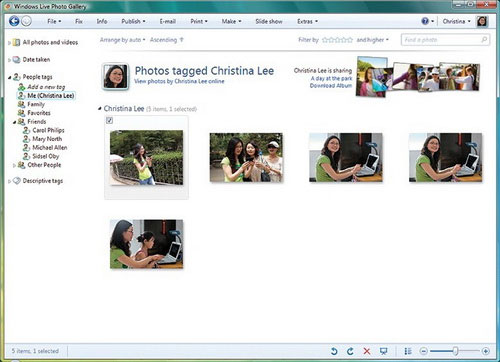This screenshot has height=362, width=500.
Task: Open shared album photo collage
Action: click(418, 77)
